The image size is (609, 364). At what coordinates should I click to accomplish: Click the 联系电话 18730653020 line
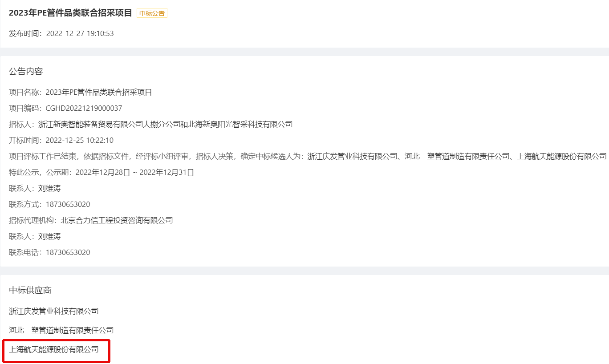pos(49,252)
